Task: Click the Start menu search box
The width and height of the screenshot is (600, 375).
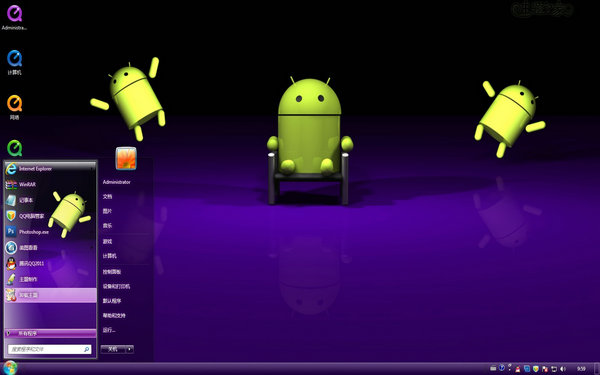Action: pyautogui.click(x=49, y=349)
